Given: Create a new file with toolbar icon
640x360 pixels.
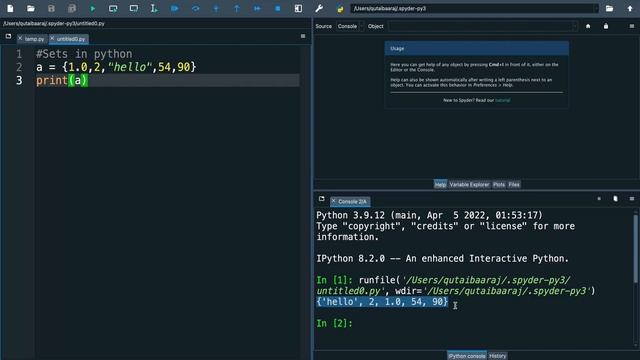Looking at the screenshot, I should point(10,8).
